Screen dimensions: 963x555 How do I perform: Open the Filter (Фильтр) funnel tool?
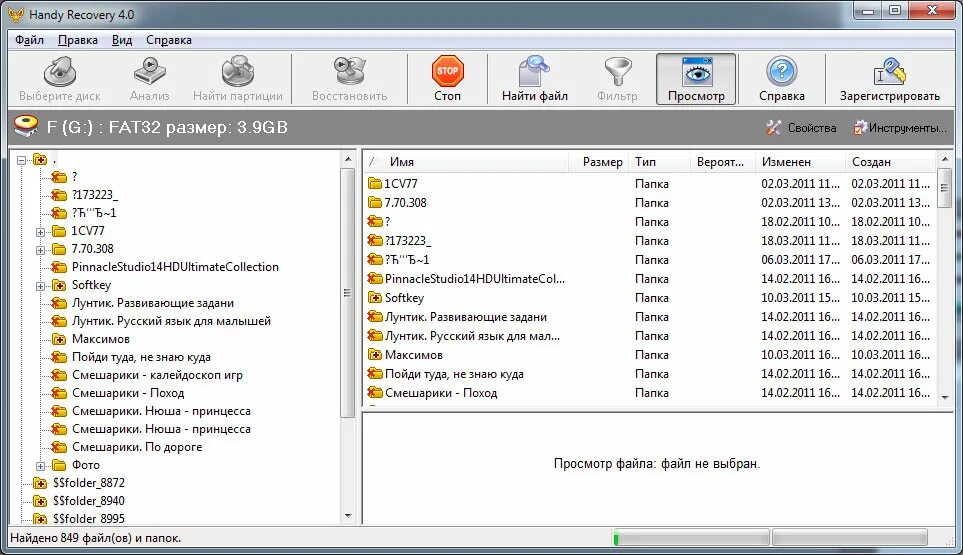(617, 79)
